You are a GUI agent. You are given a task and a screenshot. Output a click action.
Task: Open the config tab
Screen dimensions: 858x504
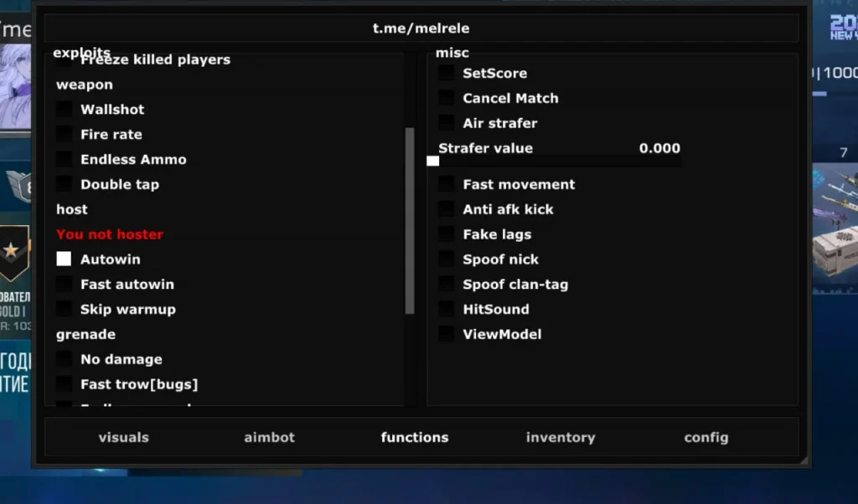[x=706, y=437]
